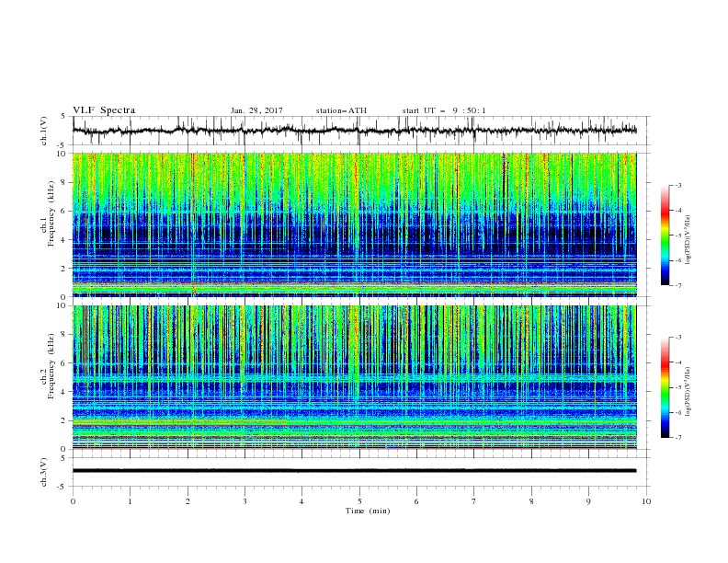Viewport: 728px width, 563px height.
Task: Click the "-7" label on ch.2 color bar
Action: [x=678, y=438]
